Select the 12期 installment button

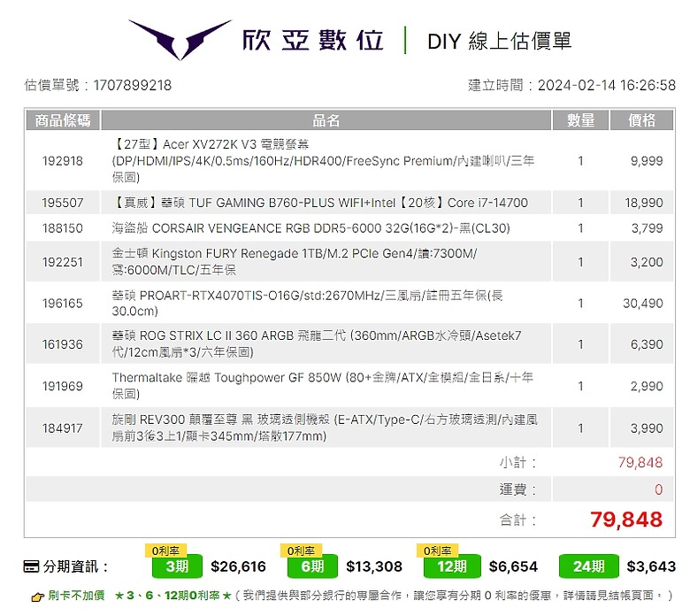coord(452,566)
